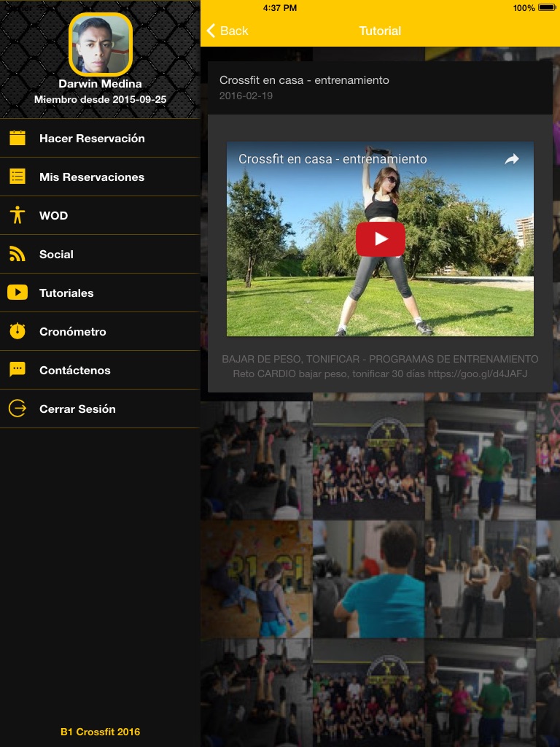Click the stopwatch icon beside Cronómetro
The image size is (560, 747).
pyautogui.click(x=17, y=331)
